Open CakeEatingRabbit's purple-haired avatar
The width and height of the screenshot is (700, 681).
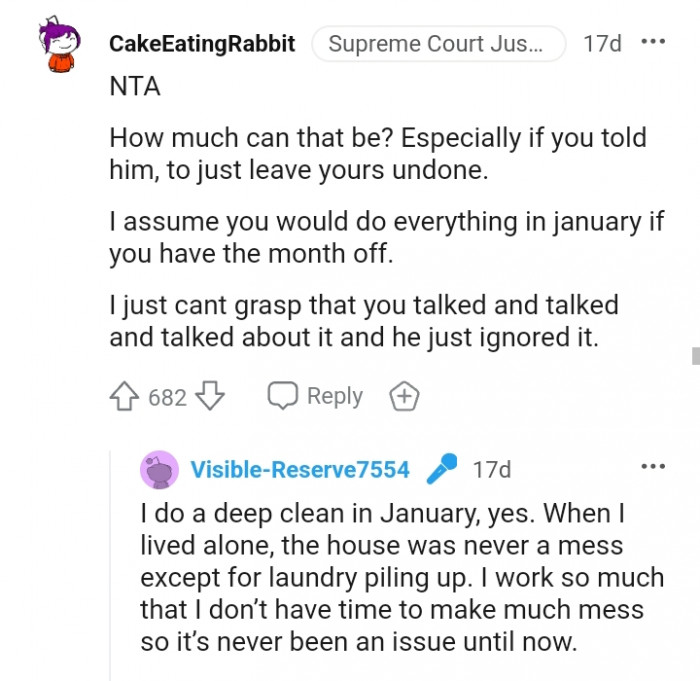[59, 46]
